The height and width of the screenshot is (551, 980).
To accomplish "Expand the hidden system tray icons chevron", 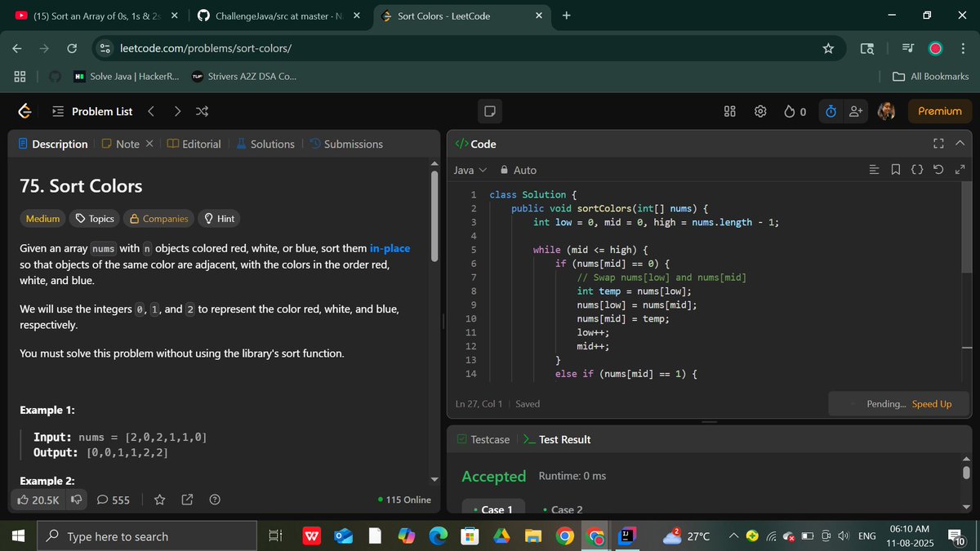I will coord(733,536).
